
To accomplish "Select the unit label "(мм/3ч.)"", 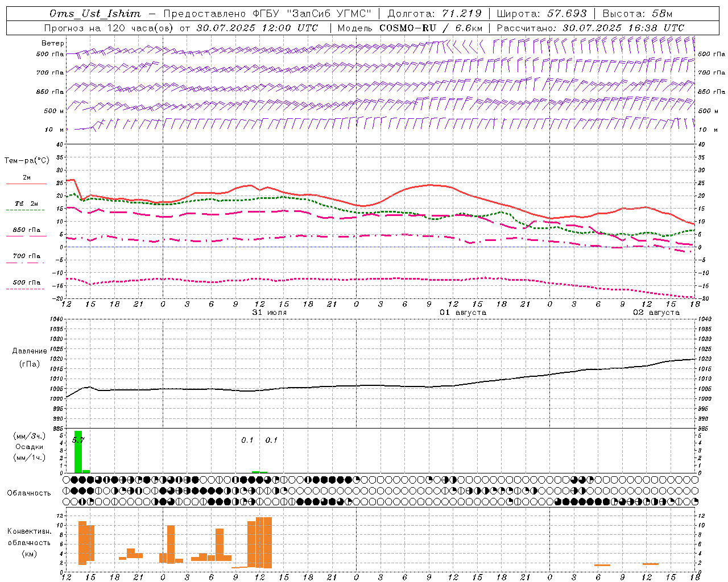I will (30, 436).
